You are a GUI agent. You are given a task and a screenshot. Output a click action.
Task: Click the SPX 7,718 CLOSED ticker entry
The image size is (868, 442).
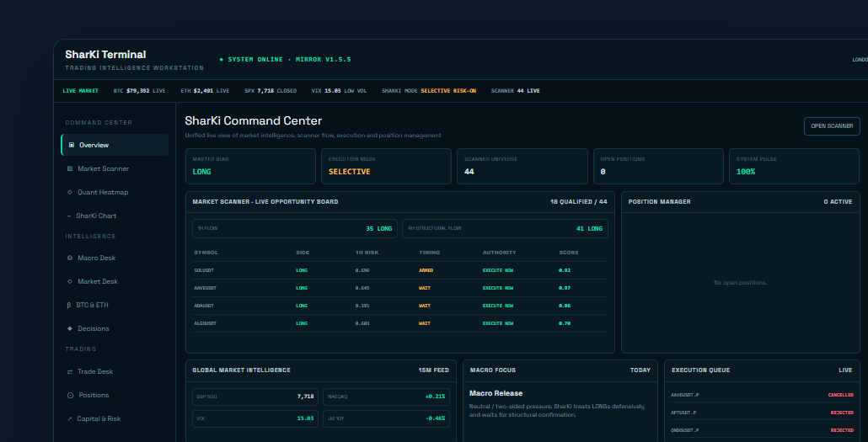(x=271, y=91)
